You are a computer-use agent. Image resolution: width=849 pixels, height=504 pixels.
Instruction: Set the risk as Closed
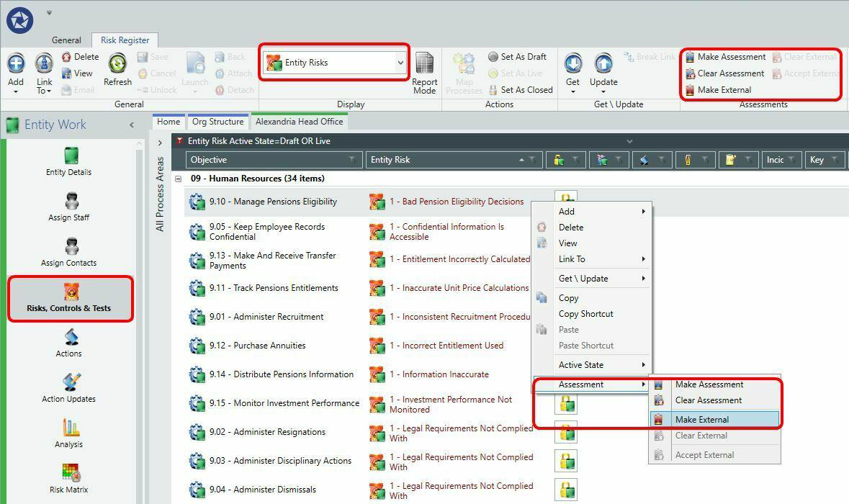click(521, 90)
